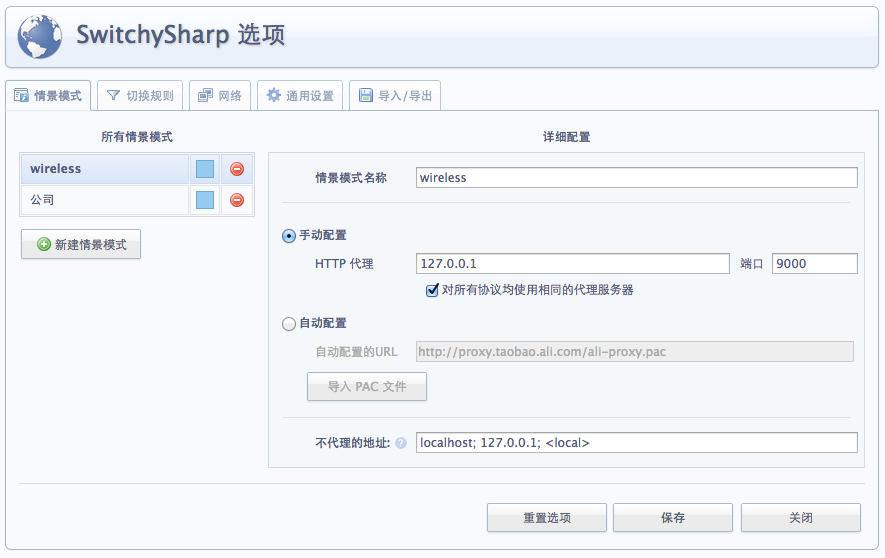Delete the wireless profile with red minus icon
The height and width of the screenshot is (558, 885).
point(237,169)
